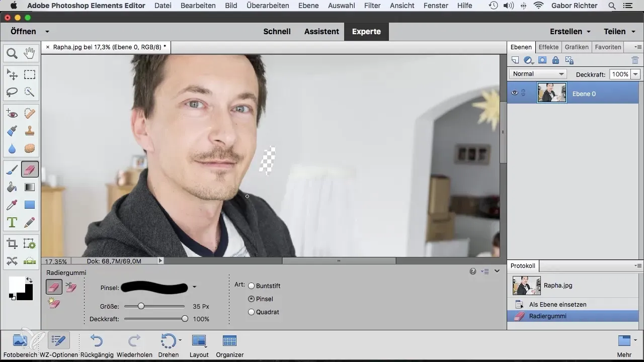This screenshot has height=362, width=644.
Task: Select the Gradient tool
Action: coord(30,187)
